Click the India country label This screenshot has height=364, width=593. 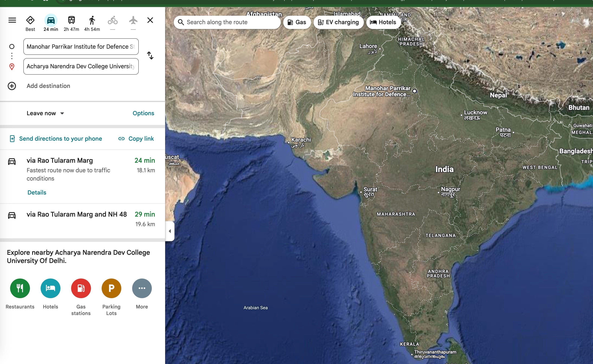pos(444,169)
